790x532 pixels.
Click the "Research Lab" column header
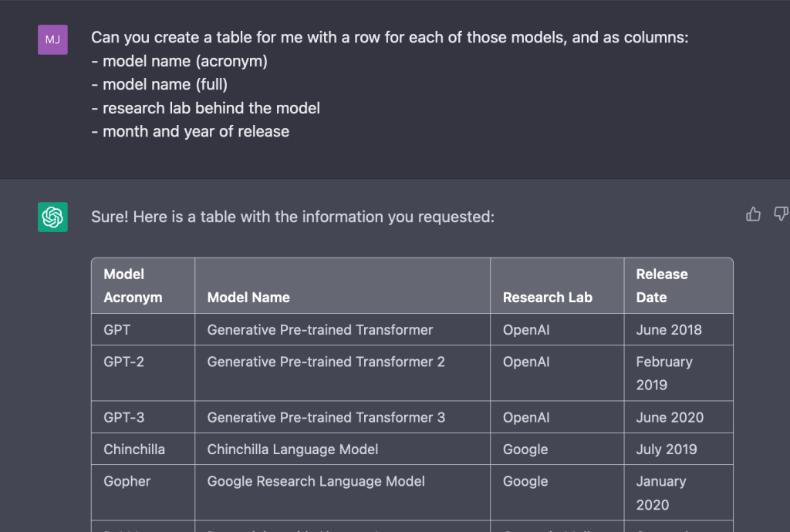point(547,297)
